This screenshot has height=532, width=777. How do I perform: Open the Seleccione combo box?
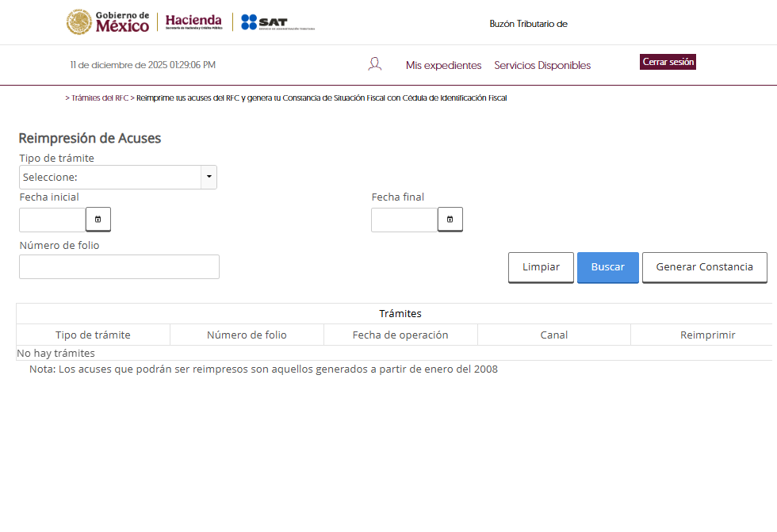click(x=111, y=177)
